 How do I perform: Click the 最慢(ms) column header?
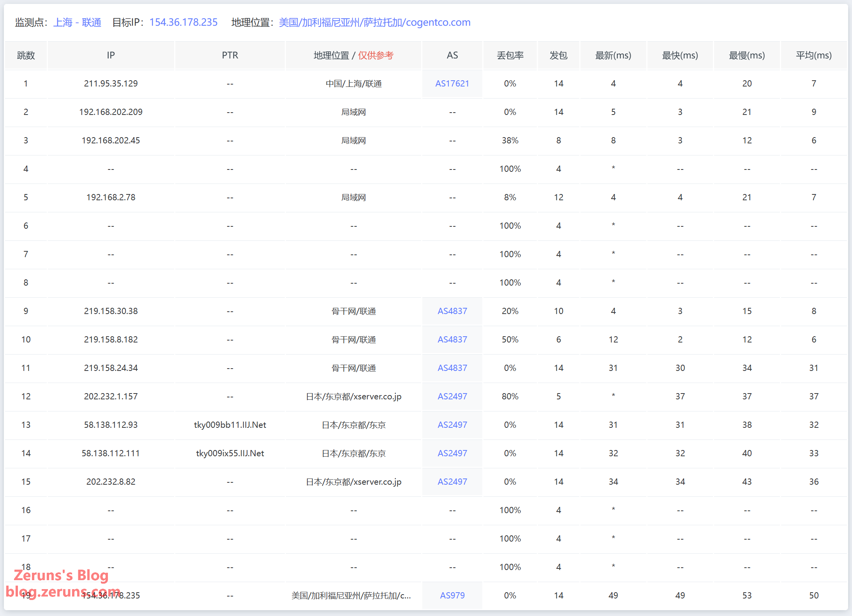[x=746, y=55]
